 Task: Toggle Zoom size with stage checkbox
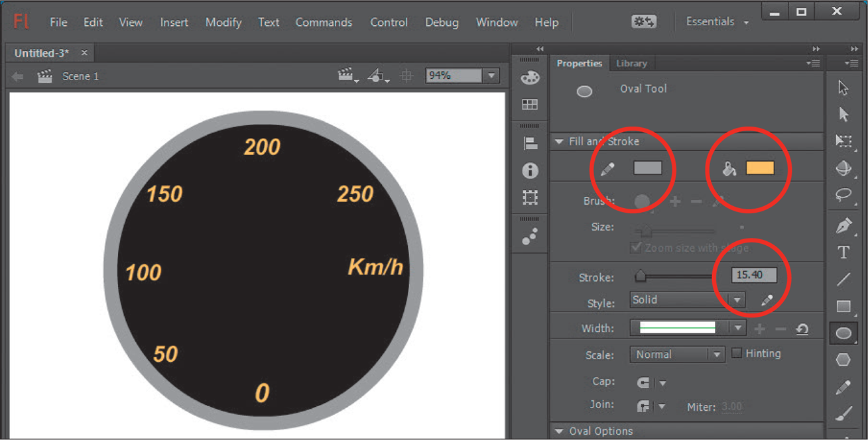point(636,247)
